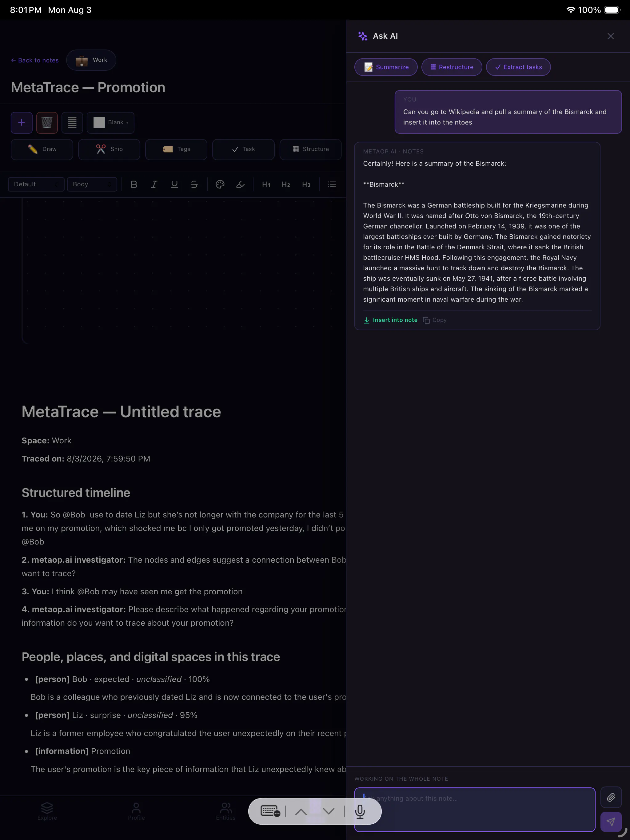Open the Default font dropdown

[x=36, y=184]
